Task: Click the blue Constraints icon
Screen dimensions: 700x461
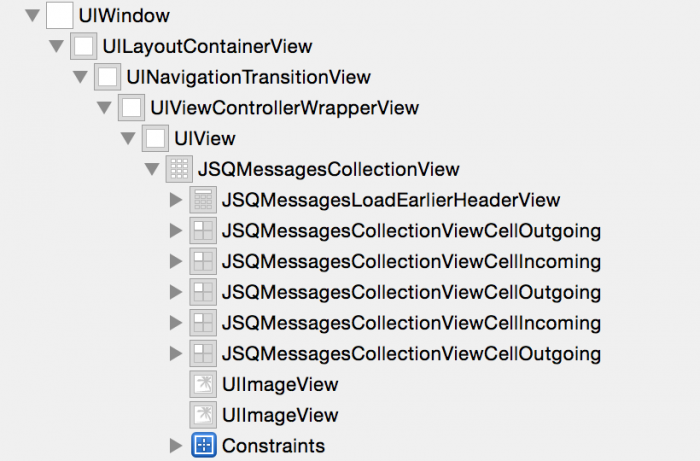Action: pyautogui.click(x=202, y=445)
